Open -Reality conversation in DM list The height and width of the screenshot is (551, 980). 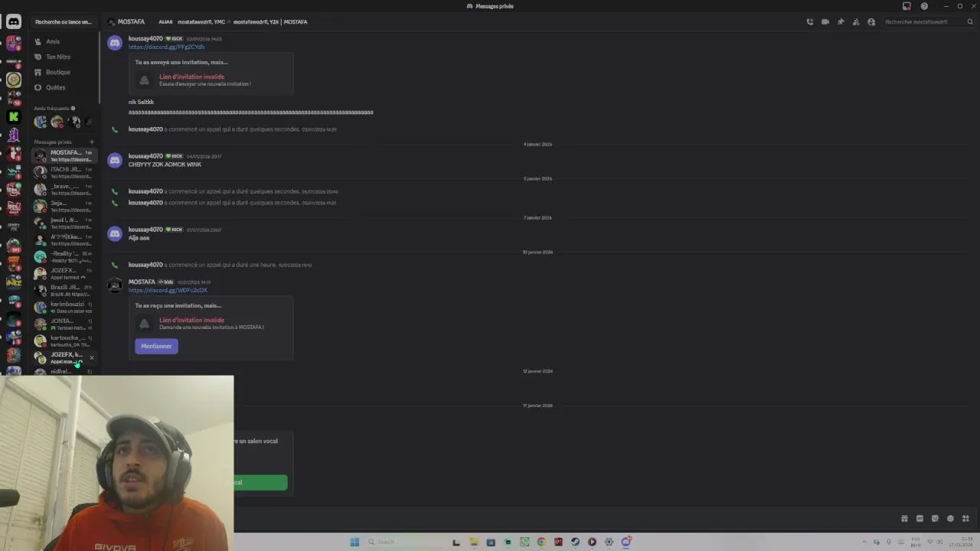click(x=65, y=256)
